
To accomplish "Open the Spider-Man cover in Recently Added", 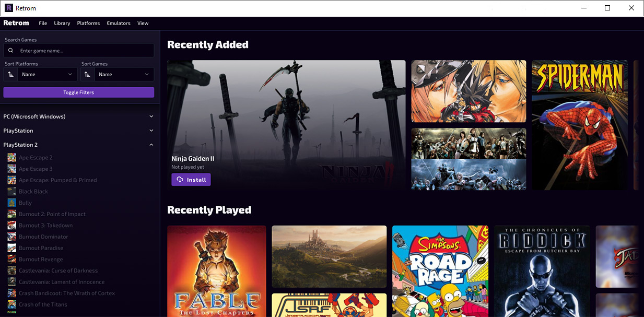I will [580, 125].
